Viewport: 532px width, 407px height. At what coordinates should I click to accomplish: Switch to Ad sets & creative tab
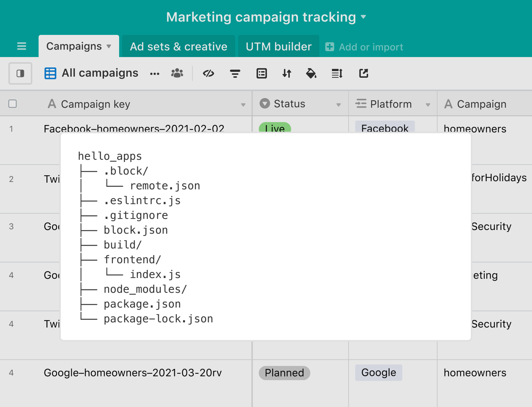pos(179,46)
